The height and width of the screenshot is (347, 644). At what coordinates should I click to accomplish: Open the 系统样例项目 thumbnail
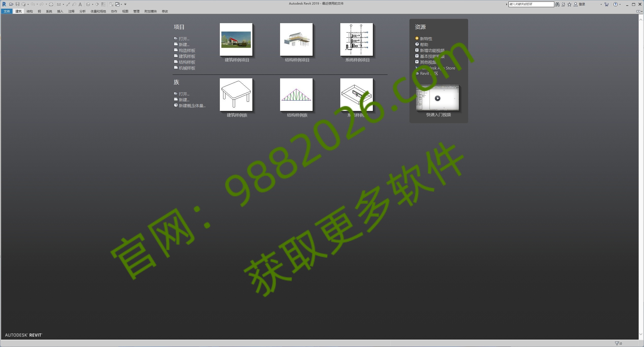point(357,39)
